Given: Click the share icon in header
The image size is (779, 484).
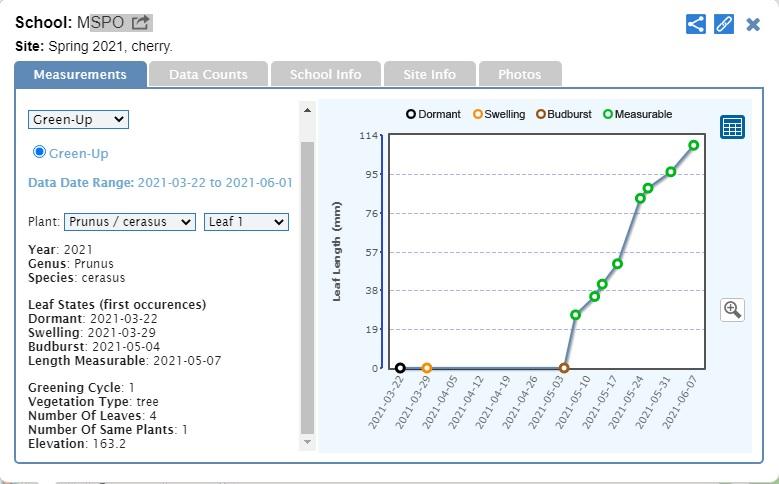Looking at the screenshot, I should pyautogui.click(x=696, y=24).
